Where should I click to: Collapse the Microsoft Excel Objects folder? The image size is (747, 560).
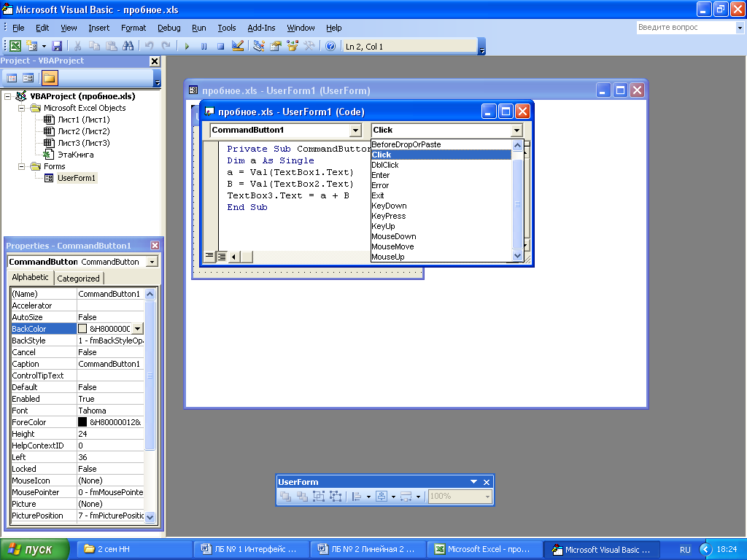coord(21,108)
